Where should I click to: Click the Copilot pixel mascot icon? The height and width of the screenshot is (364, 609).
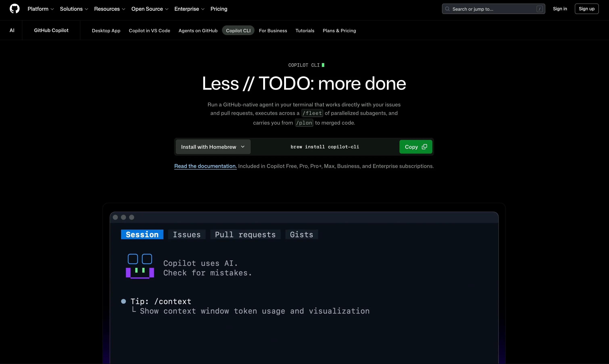tap(140, 266)
